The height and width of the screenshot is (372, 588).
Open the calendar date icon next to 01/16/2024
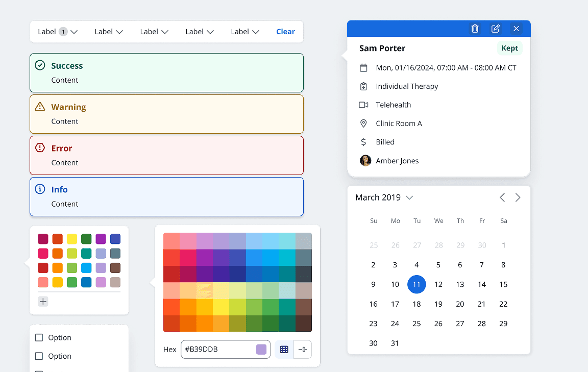tap(363, 67)
